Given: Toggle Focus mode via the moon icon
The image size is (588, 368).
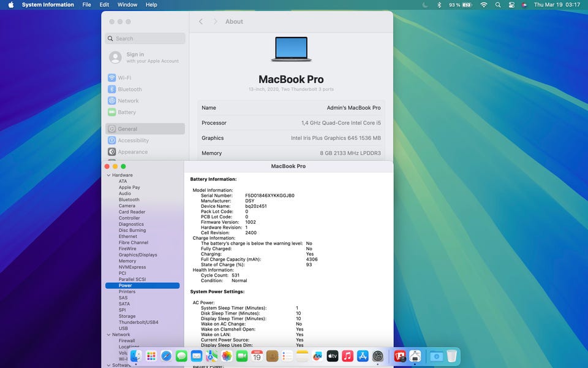Looking at the screenshot, I should point(425,5).
